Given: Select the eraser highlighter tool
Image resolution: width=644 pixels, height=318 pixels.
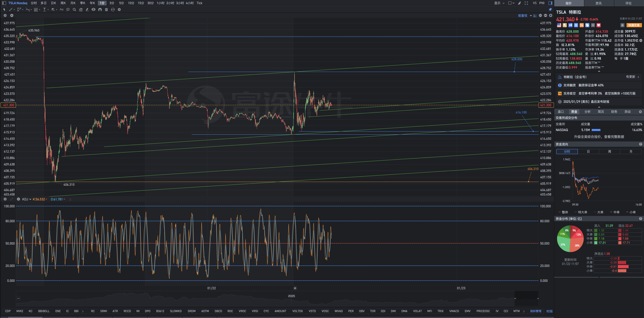Looking at the screenshot, I should 87,10.
